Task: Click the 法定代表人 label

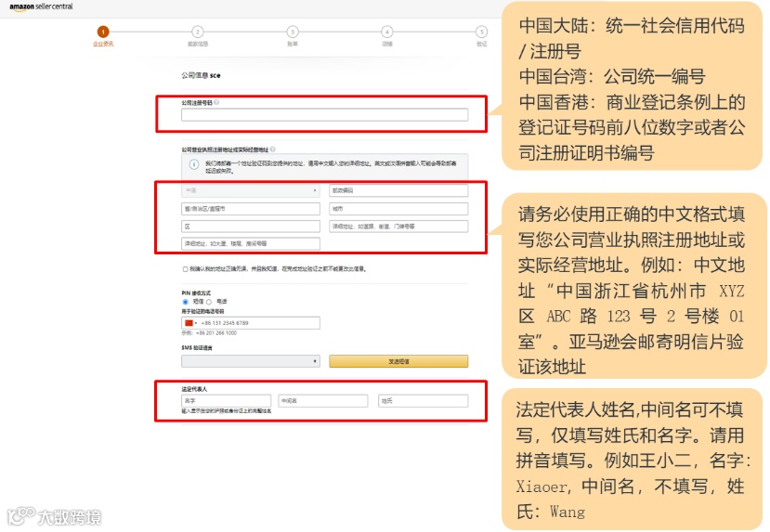Action: pos(194,389)
